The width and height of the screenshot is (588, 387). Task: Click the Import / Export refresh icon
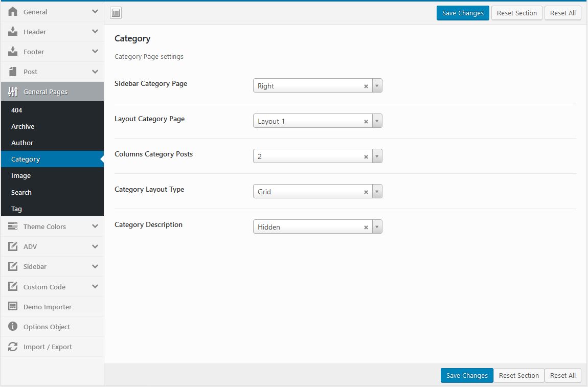pyautogui.click(x=13, y=347)
